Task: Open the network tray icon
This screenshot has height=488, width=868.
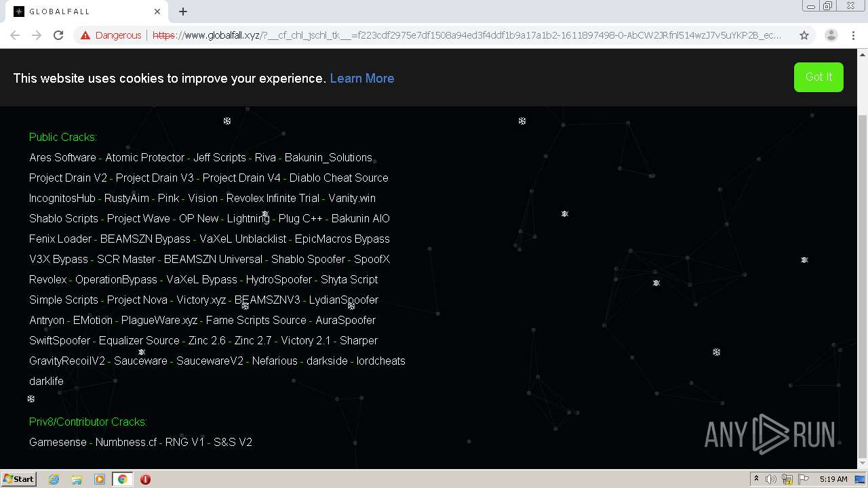Action: point(787,479)
